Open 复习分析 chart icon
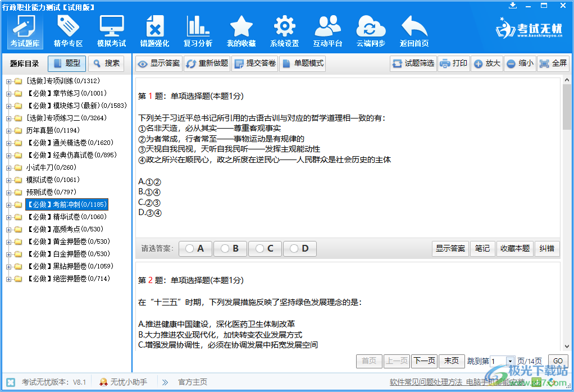Screen dimensions: 574x392 pos(198,32)
